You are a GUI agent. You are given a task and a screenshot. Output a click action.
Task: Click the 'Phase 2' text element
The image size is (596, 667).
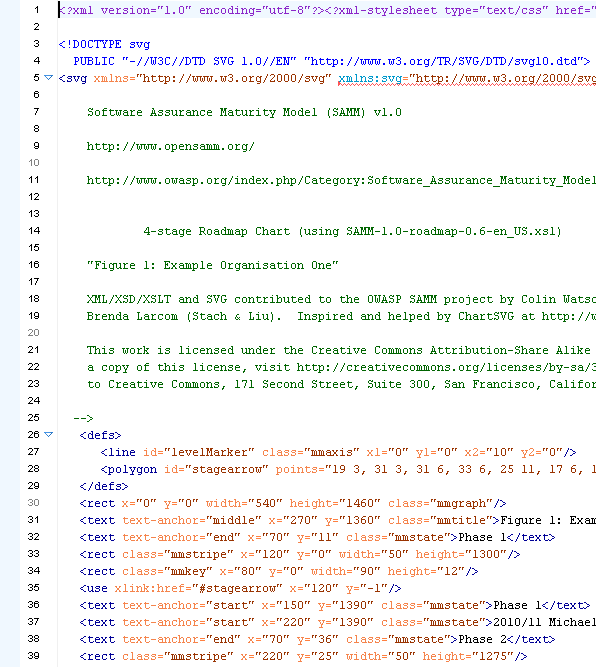click(317, 640)
